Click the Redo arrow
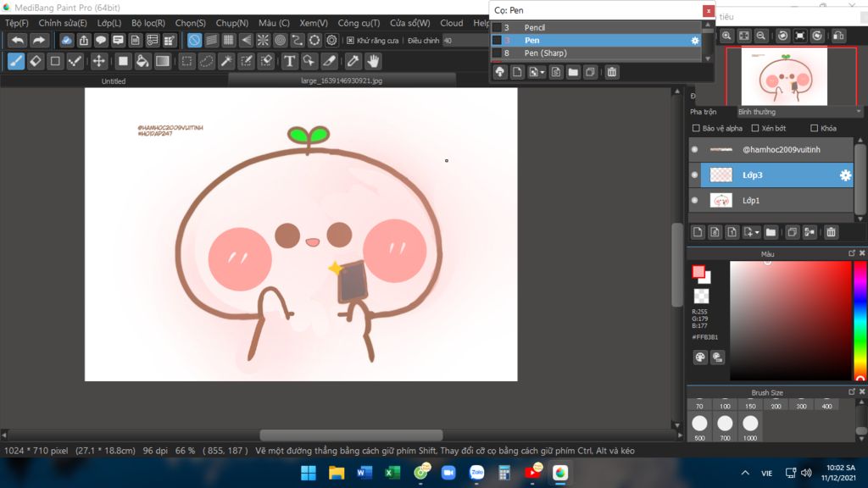Viewport: 868px width, 488px height. pos(39,40)
